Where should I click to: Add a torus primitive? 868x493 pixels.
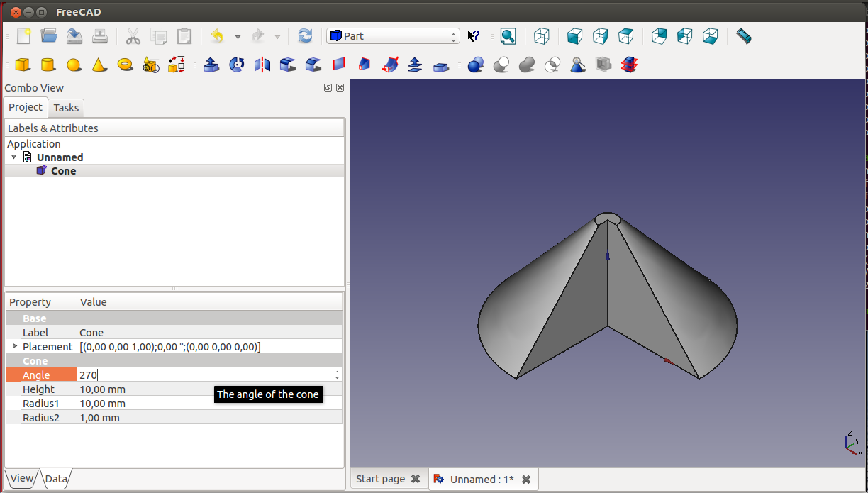[x=126, y=65]
